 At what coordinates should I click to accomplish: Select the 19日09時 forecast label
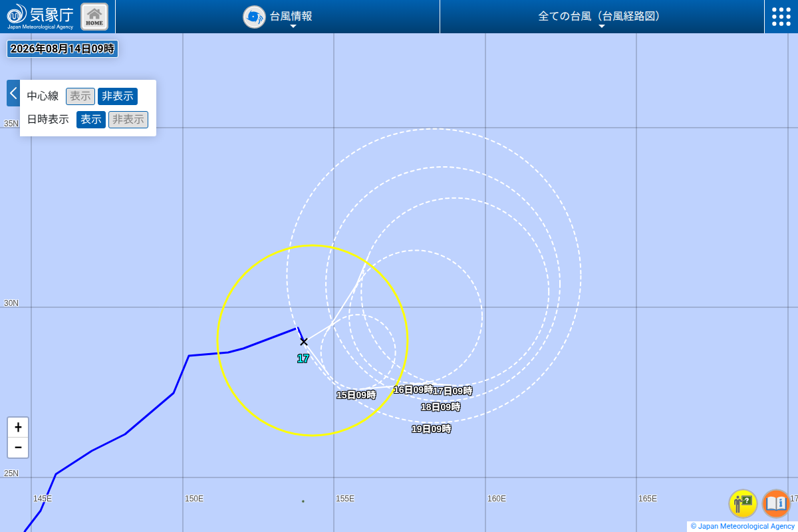click(432, 429)
